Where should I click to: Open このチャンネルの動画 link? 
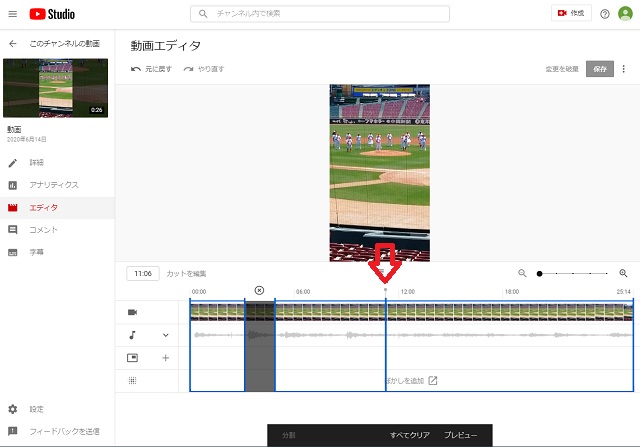coord(64,43)
